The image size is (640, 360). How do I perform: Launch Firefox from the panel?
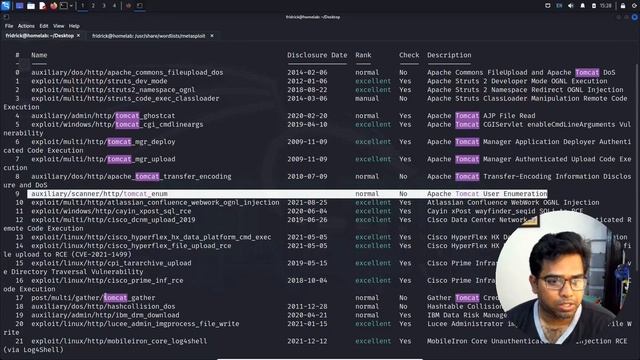click(53, 6)
